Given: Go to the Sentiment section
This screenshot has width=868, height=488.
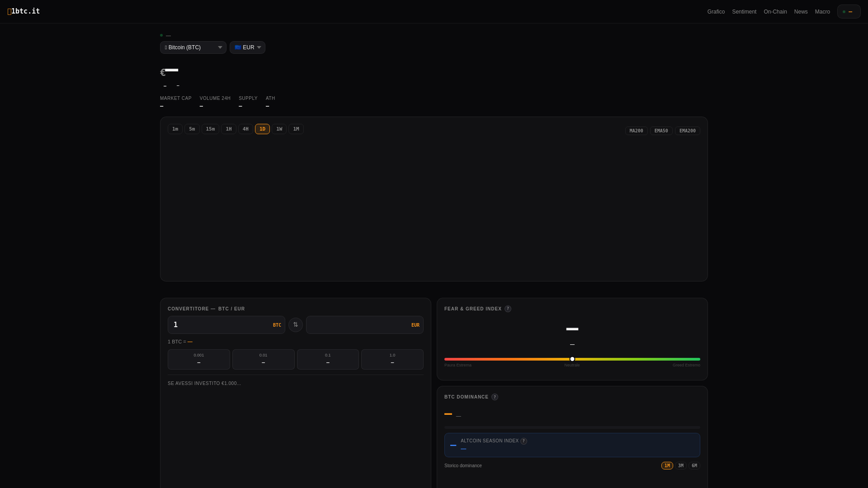Looking at the screenshot, I should pos(744,12).
